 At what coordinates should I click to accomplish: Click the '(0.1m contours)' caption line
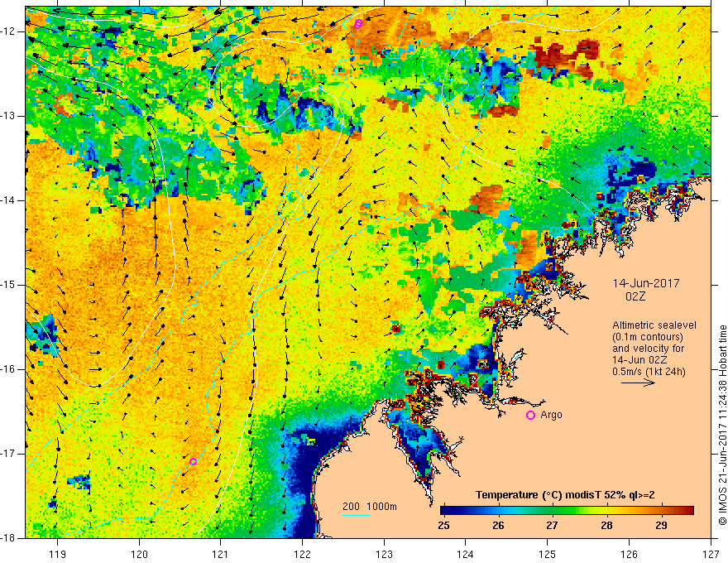[x=647, y=337]
